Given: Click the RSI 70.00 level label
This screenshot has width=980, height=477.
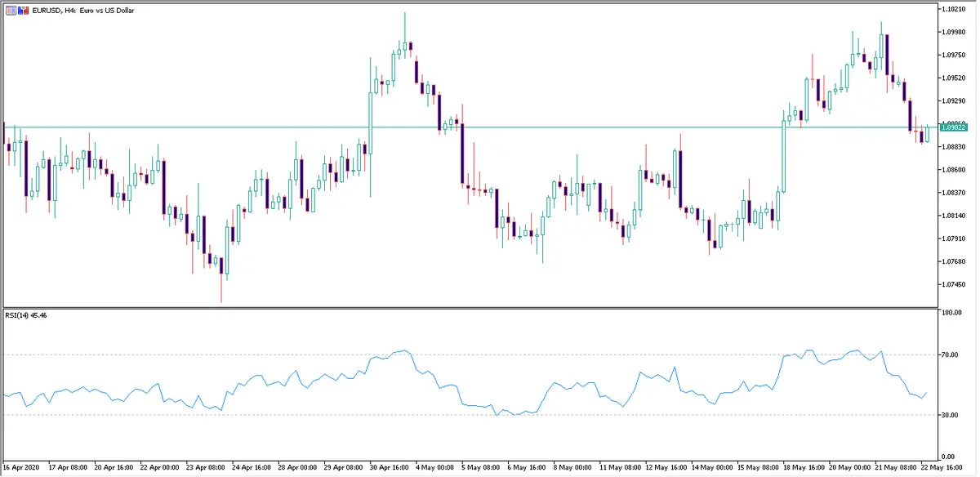Looking at the screenshot, I should [x=951, y=354].
